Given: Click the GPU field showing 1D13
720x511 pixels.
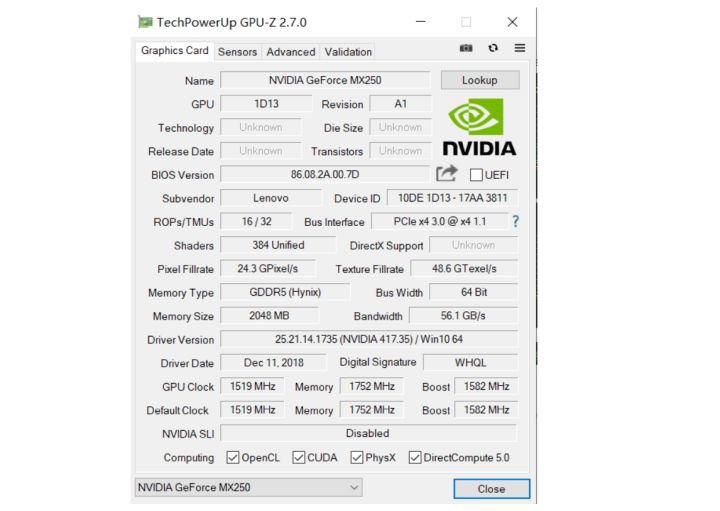Looking at the screenshot, I should tap(266, 104).
